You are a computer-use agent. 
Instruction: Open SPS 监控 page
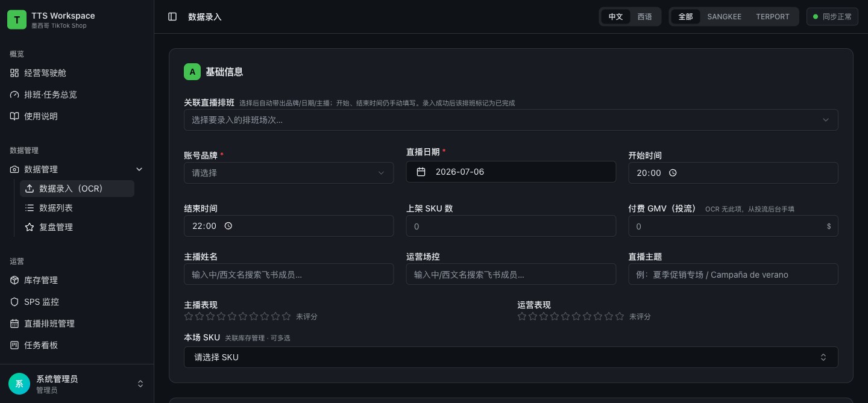[x=77, y=302]
